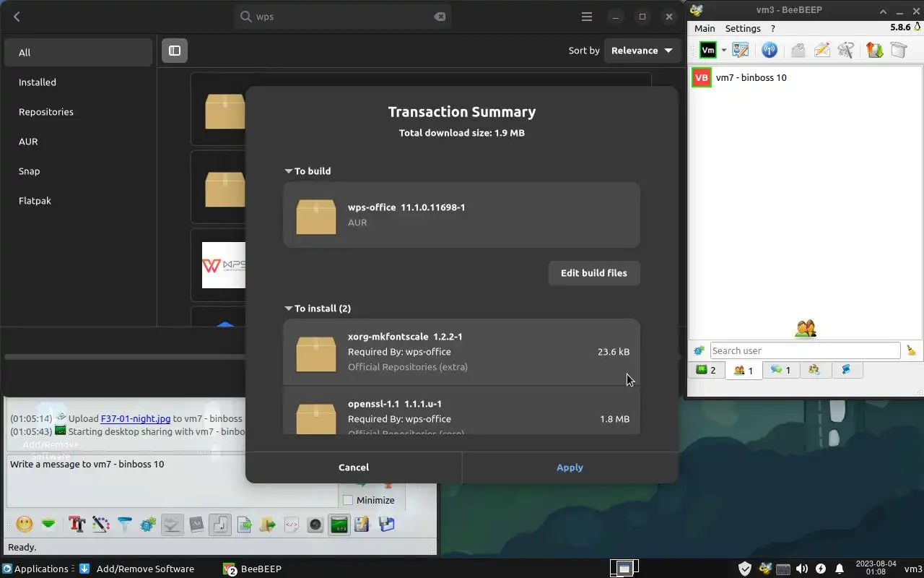The width and height of the screenshot is (924, 578).
Task: Switch to the chat bubbles tab labeled 1
Action: tap(781, 370)
